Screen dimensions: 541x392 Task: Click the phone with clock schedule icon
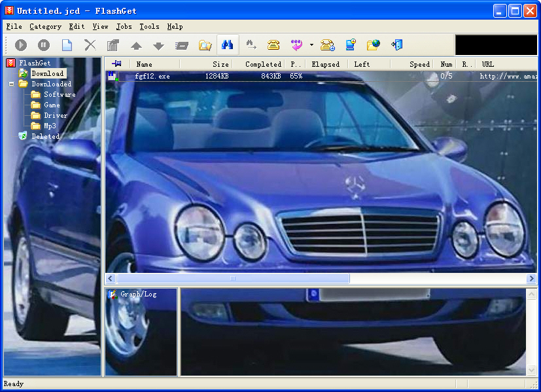[328, 45]
